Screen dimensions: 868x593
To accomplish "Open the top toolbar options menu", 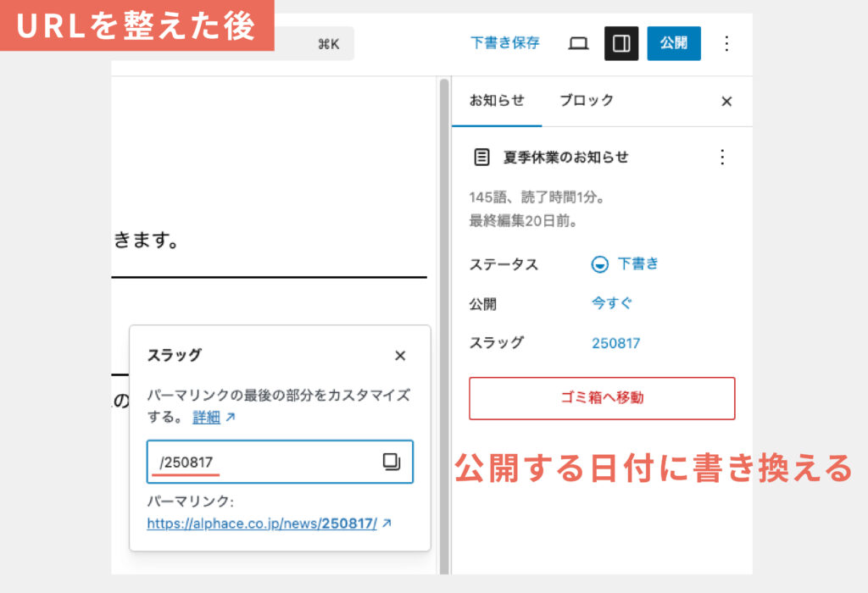I will pos(726,43).
